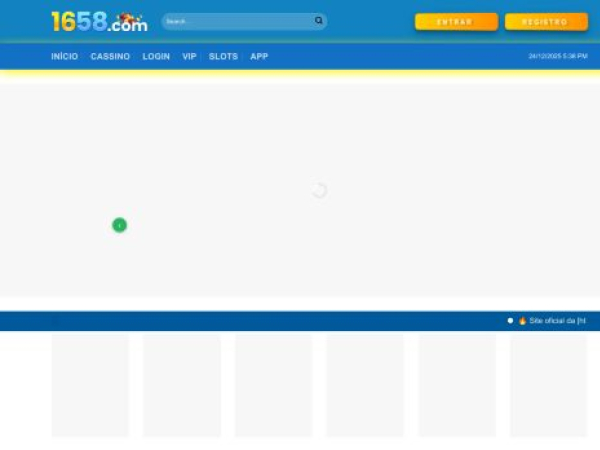Open the SLOTS menu item

click(x=223, y=56)
